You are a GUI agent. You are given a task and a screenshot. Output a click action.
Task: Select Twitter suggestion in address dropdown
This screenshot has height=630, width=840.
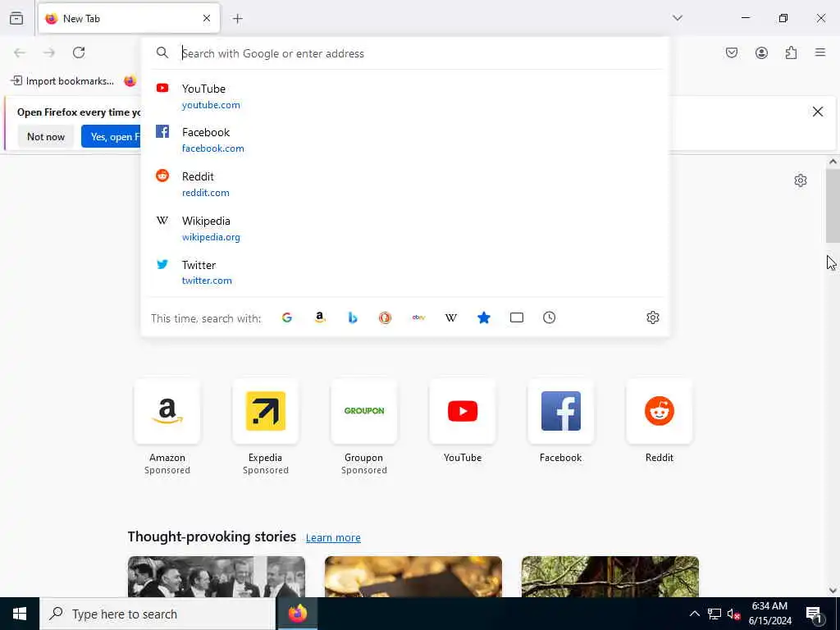404,272
